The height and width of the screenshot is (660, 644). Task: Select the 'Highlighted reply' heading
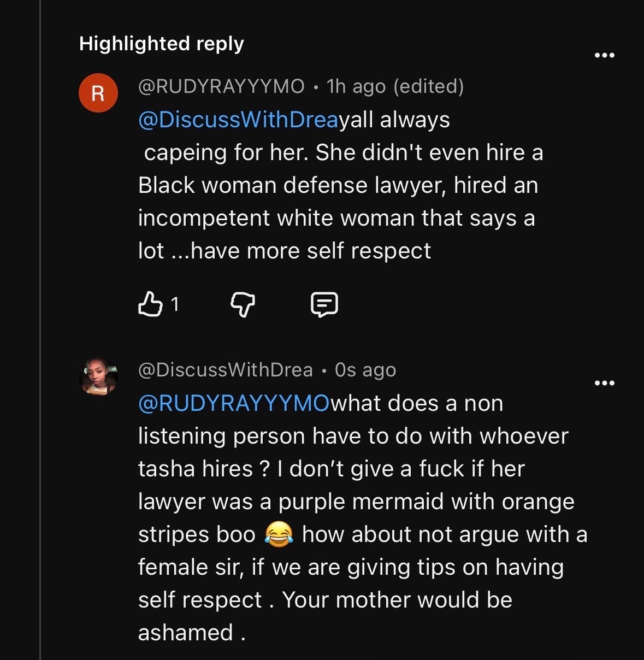[x=162, y=44]
